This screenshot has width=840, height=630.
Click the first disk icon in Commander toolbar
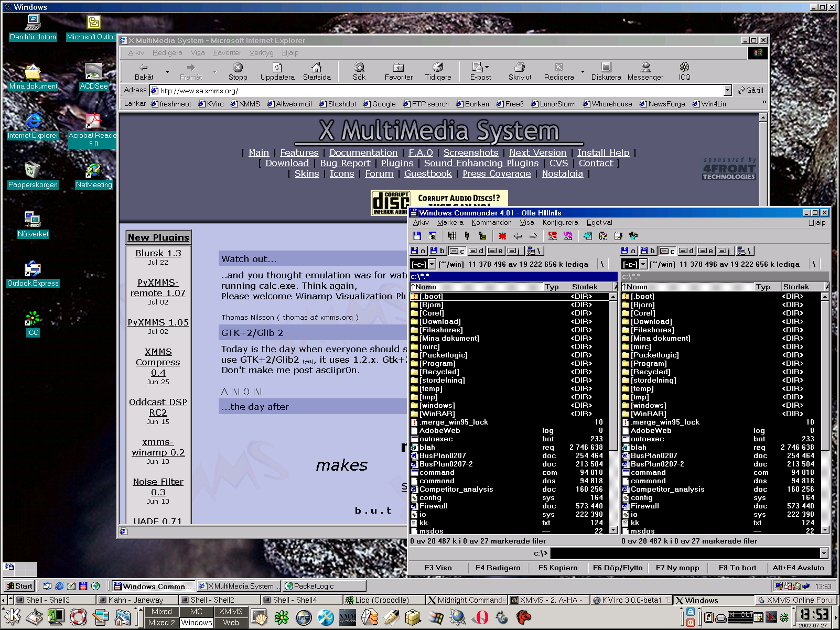tap(417, 236)
